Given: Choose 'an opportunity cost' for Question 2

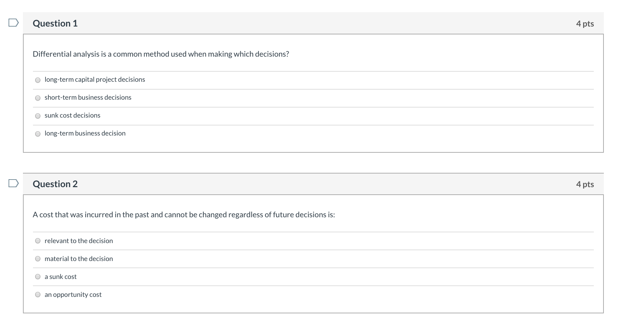Looking at the screenshot, I should pos(38,294).
